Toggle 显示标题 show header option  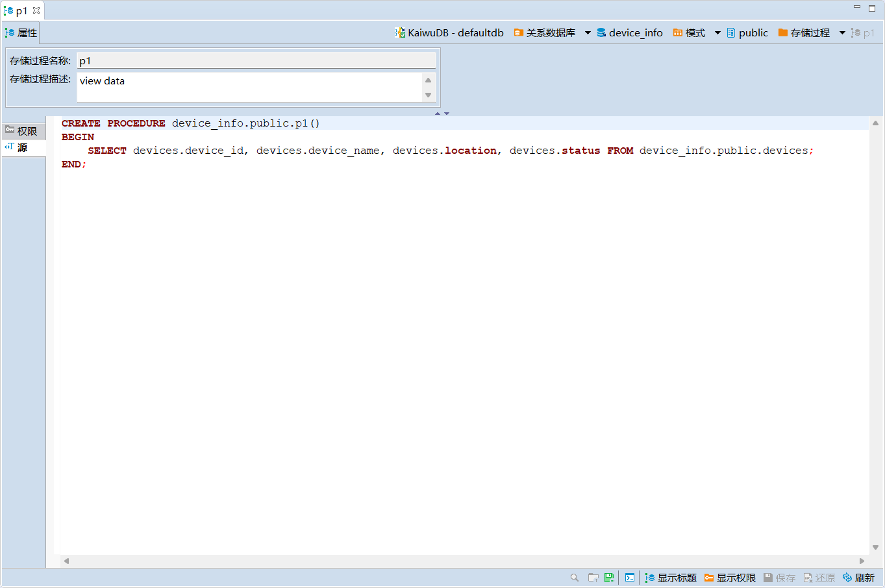pyautogui.click(x=671, y=578)
